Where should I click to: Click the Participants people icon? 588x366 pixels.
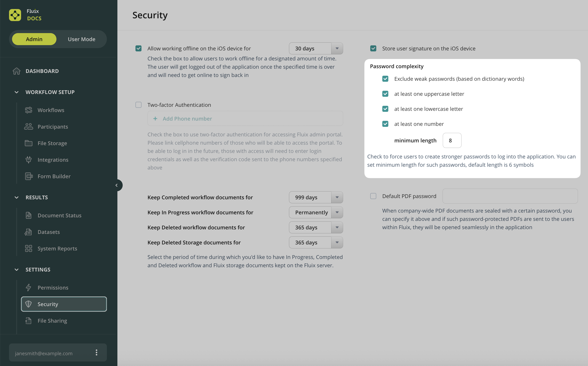(29, 127)
